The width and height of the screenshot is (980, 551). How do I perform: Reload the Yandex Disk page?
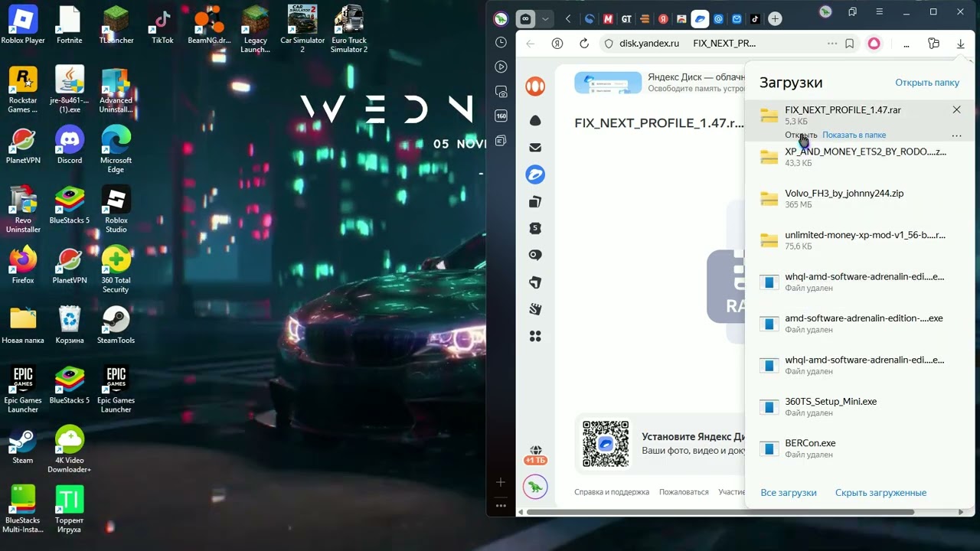[584, 44]
